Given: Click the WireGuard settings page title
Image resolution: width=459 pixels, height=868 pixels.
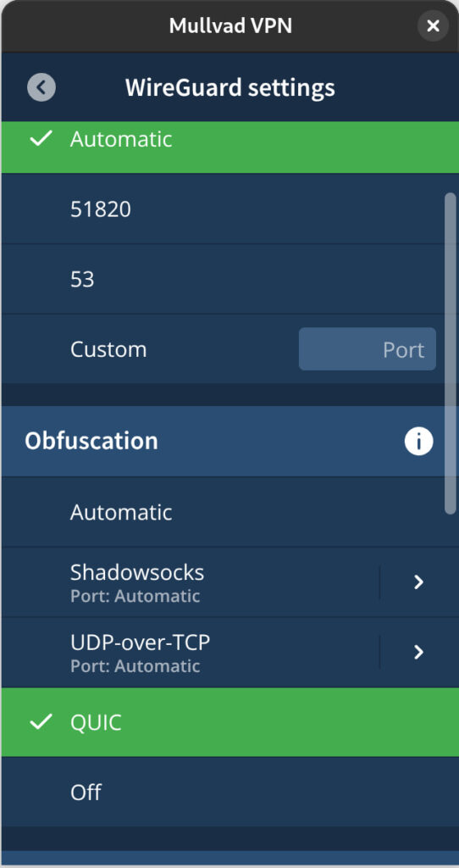Looking at the screenshot, I should (230, 87).
